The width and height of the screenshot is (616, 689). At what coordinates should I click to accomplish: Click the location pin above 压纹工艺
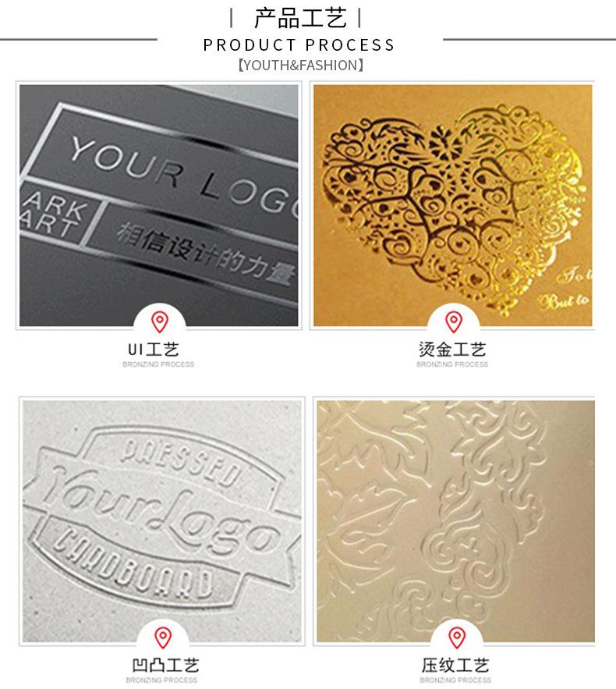457,638
